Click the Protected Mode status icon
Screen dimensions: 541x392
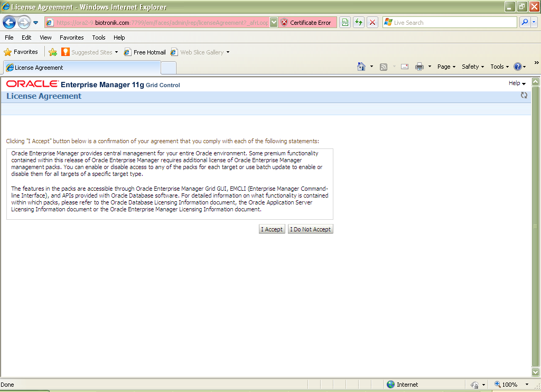pyautogui.click(x=475, y=385)
